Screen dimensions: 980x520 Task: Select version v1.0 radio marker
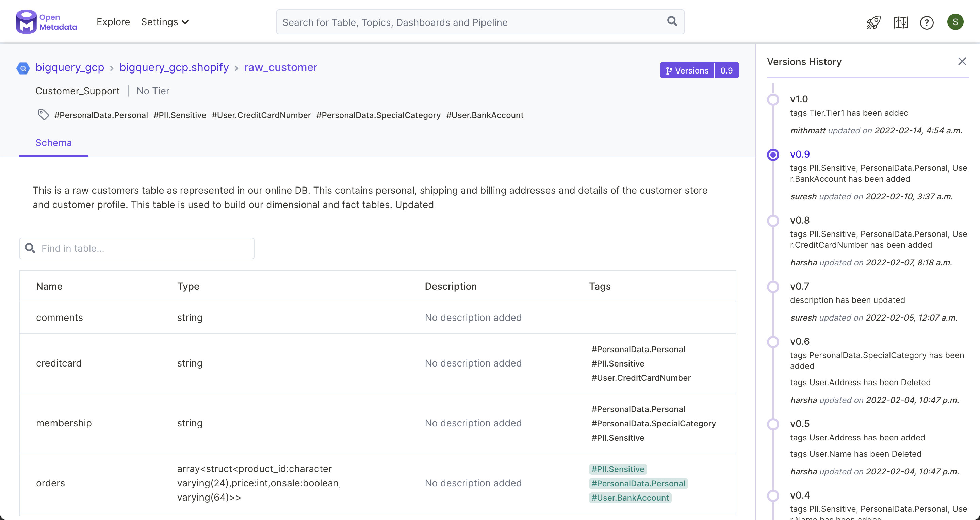click(x=773, y=100)
